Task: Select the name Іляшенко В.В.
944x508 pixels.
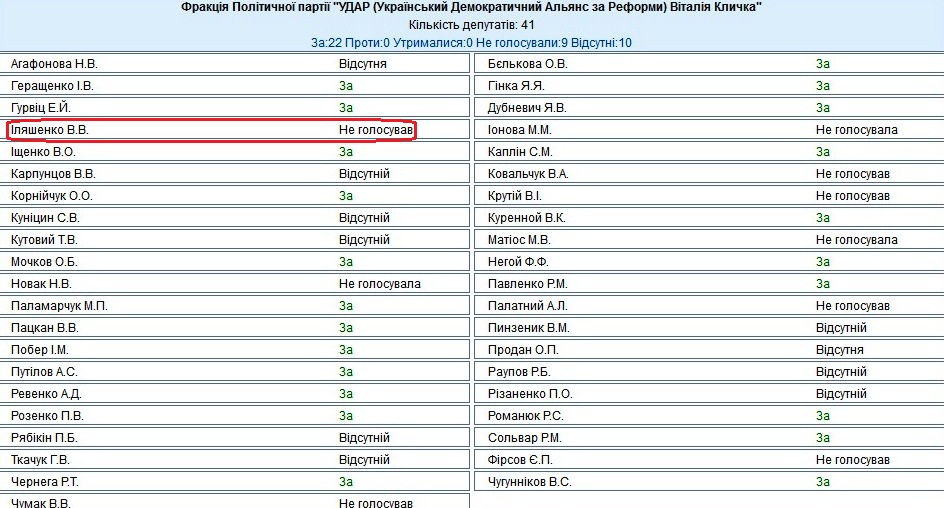Action: point(50,130)
